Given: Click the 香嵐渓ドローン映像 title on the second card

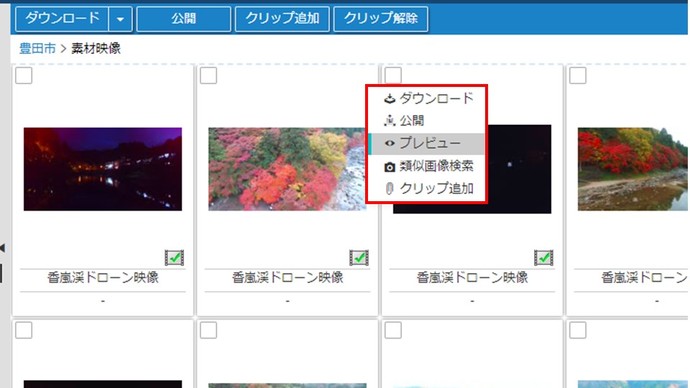Looking at the screenshot, I should 288,278.
